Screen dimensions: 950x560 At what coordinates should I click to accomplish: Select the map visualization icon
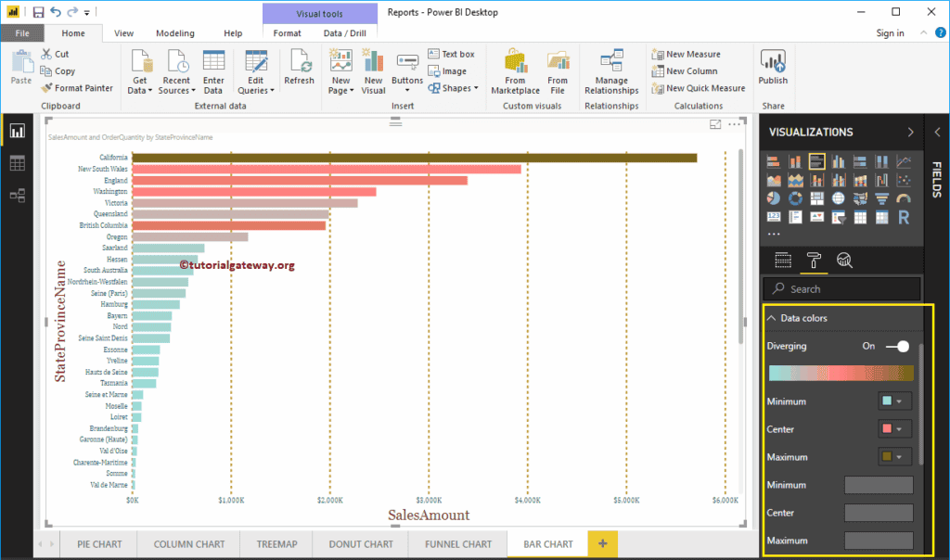[839, 197]
